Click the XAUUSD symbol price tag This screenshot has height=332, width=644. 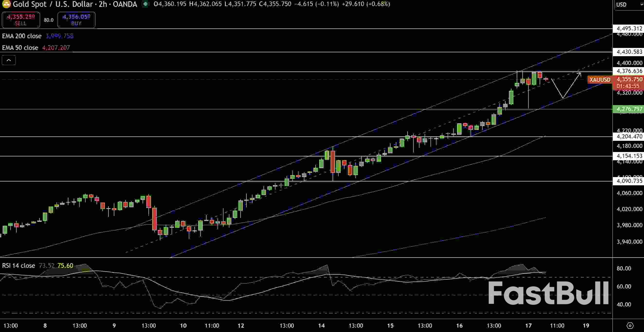pos(600,80)
